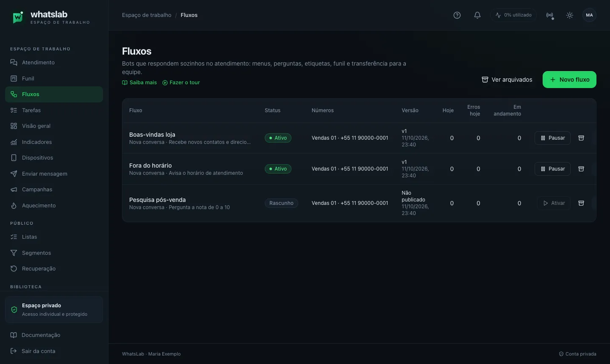Open Tarefas from the sidebar

[x=54, y=110]
